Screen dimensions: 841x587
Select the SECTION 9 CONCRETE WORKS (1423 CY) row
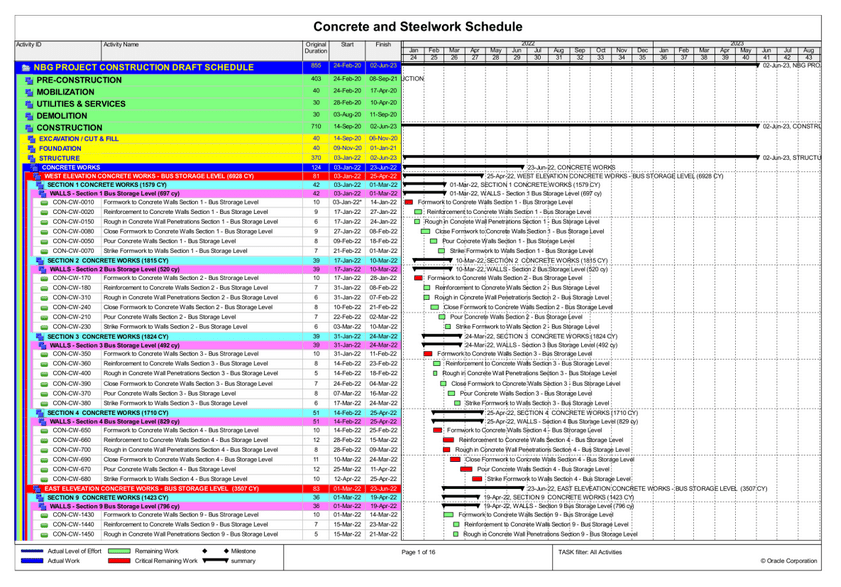(x=216, y=497)
